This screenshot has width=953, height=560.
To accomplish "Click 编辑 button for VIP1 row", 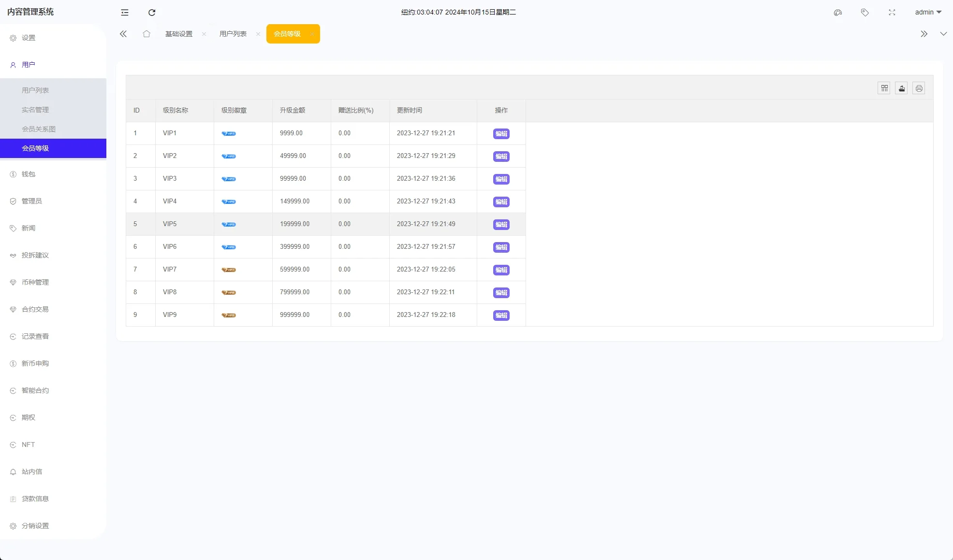I will [x=501, y=134].
